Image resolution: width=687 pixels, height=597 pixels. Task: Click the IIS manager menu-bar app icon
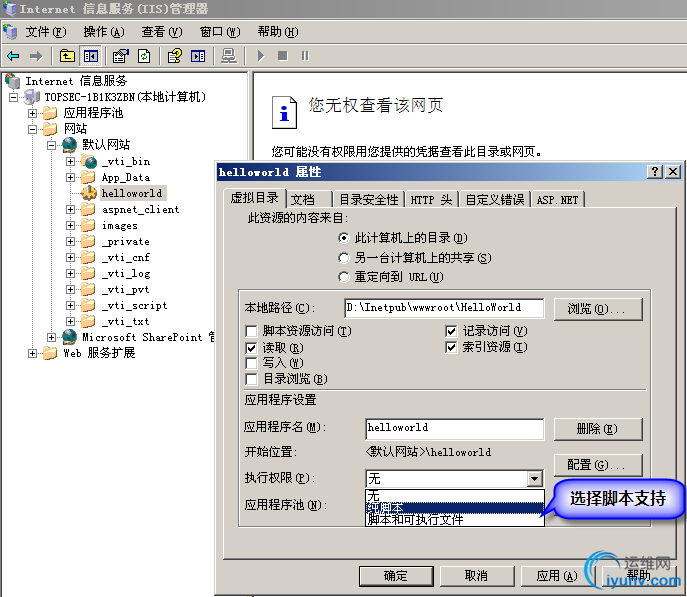click(10, 32)
